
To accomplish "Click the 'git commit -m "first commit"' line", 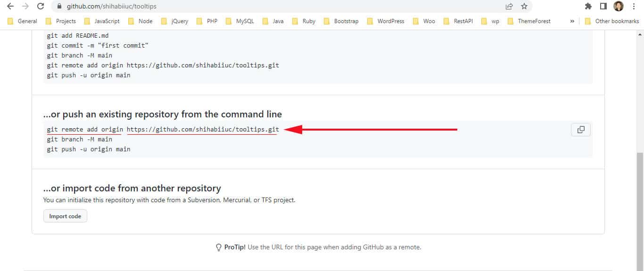I will point(98,45).
